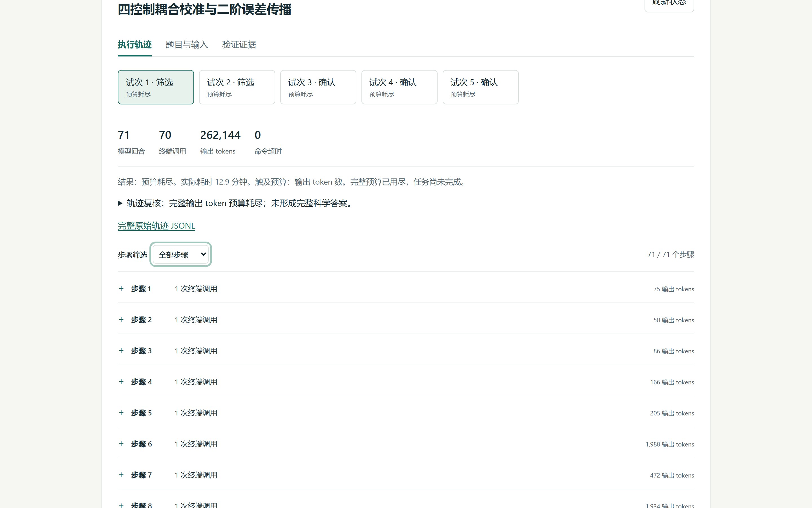Image resolution: width=812 pixels, height=508 pixels.
Task: Click the 0 命令超时 statistic
Action: pyautogui.click(x=268, y=142)
